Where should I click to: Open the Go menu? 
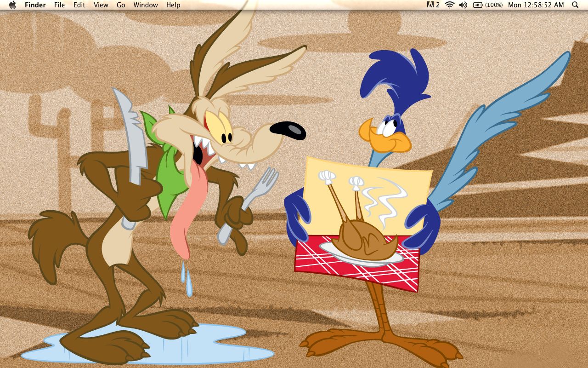121,5
